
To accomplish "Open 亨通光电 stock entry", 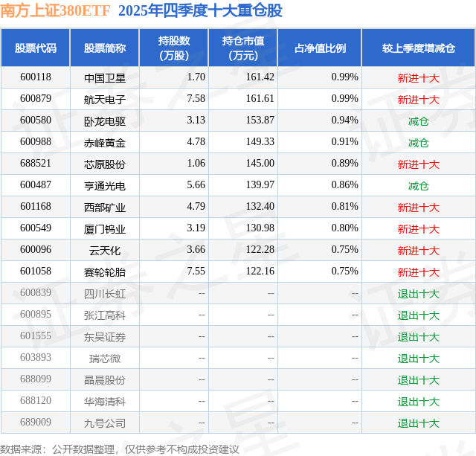I will pos(105,186).
